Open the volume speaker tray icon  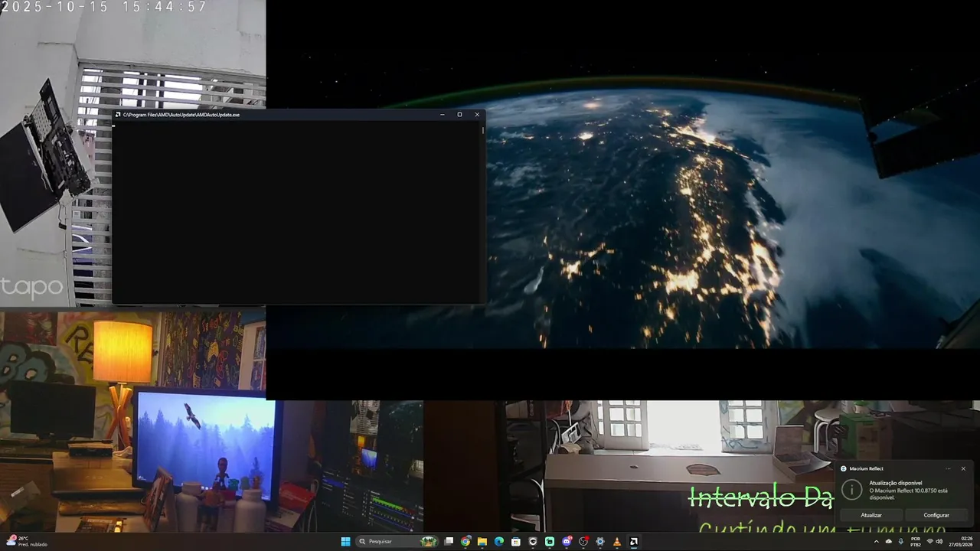(939, 541)
